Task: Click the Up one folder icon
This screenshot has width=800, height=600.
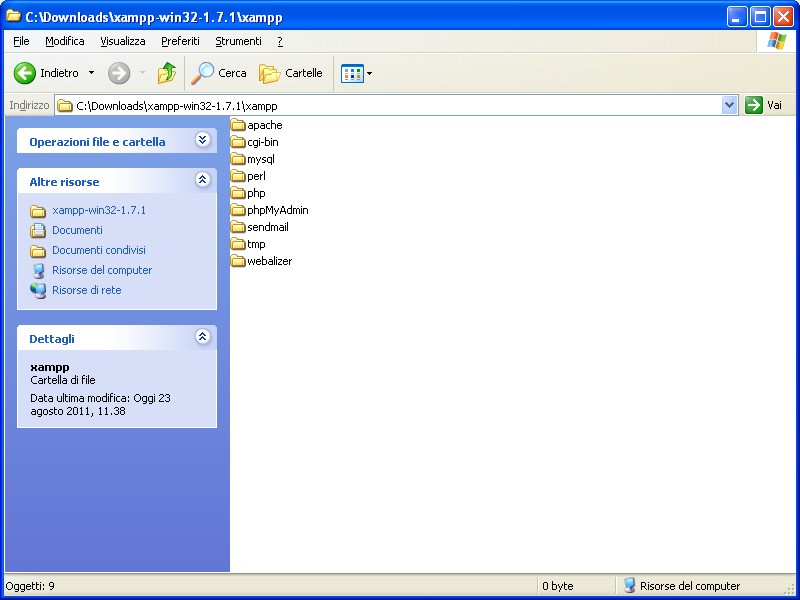Action: click(x=167, y=73)
